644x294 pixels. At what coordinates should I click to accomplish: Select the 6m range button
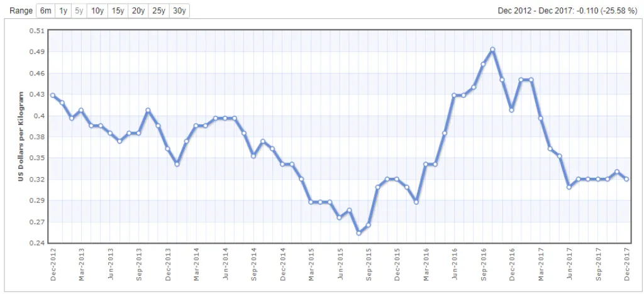[46, 11]
